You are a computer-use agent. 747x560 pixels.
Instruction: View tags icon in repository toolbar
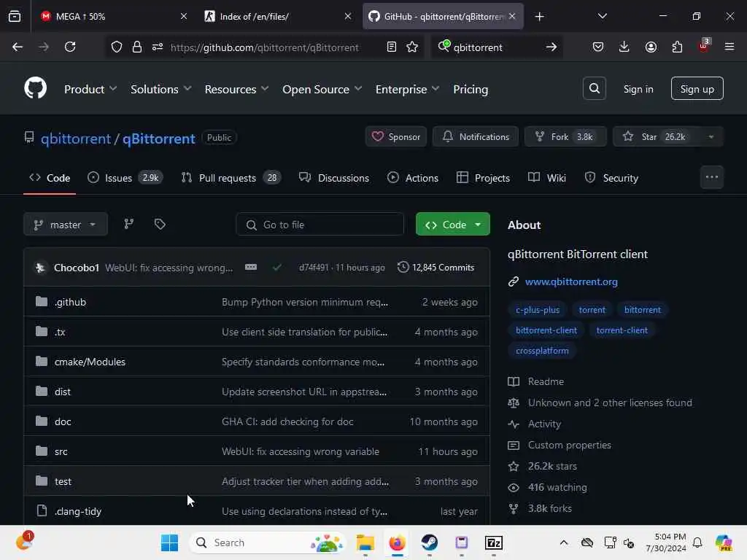[160, 224]
